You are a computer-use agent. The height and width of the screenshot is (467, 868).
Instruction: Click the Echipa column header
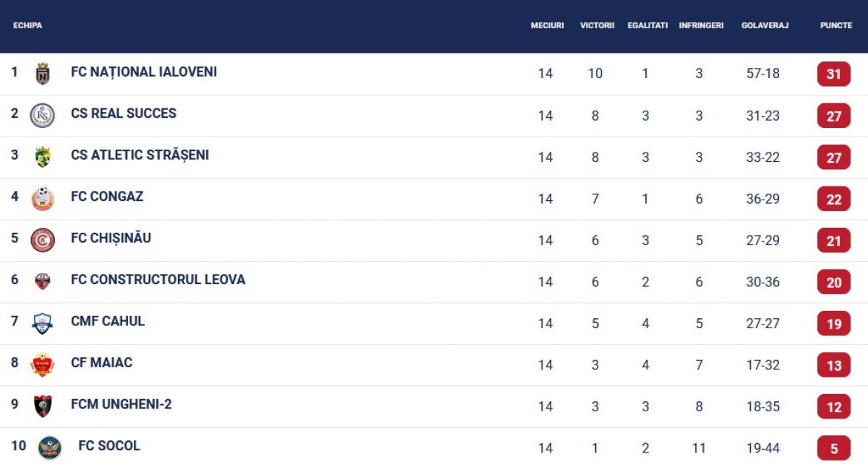point(27,25)
